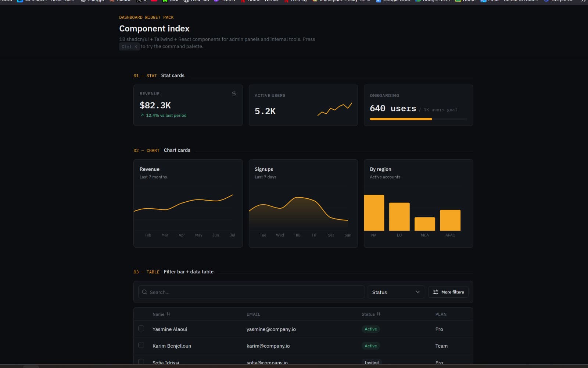Click the Feb axis label in Revenue chart

click(148, 235)
